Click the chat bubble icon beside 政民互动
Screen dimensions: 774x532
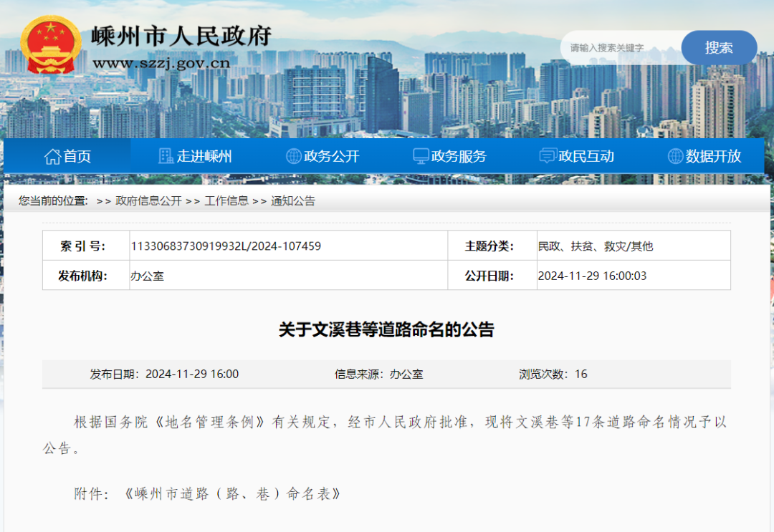click(548, 156)
